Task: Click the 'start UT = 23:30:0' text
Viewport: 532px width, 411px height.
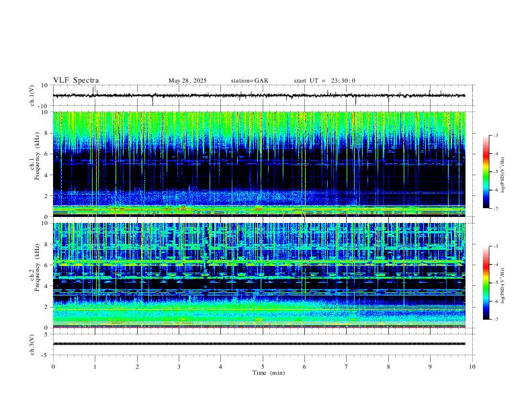Action: (x=324, y=81)
